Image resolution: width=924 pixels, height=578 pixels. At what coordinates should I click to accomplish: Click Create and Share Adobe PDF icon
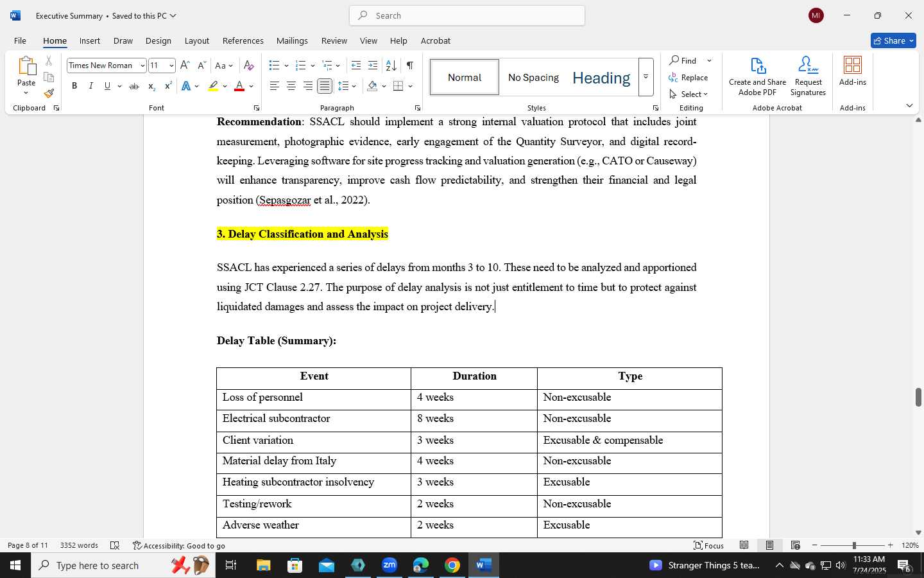coord(758,76)
